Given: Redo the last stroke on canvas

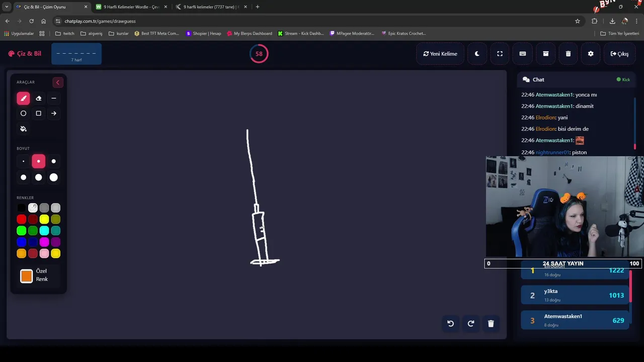Looking at the screenshot, I should [471, 323].
